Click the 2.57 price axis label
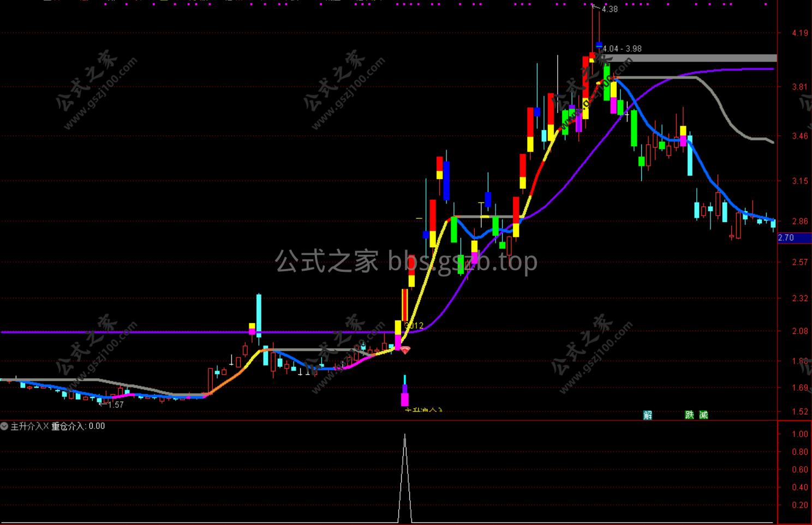This screenshot has width=812, height=525. 800,262
